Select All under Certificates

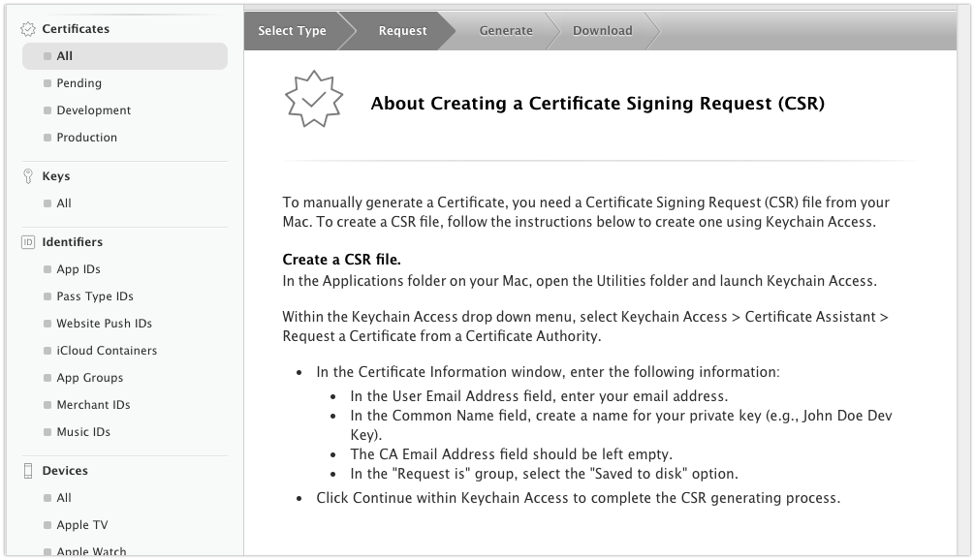tap(125, 56)
